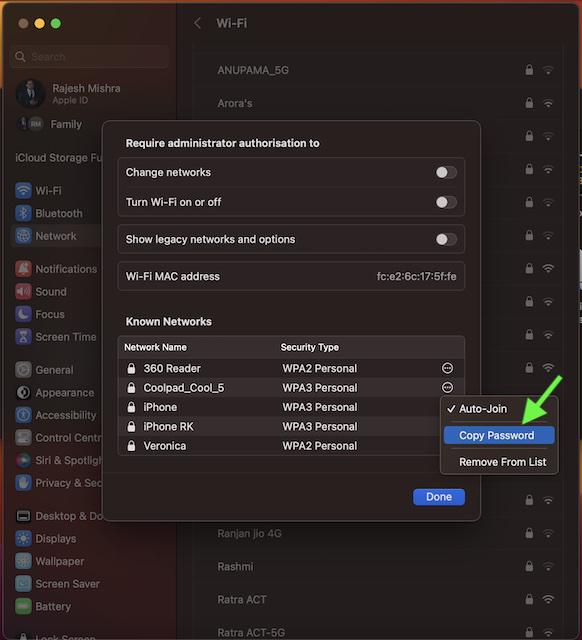Click the Network Name column header

155,347
